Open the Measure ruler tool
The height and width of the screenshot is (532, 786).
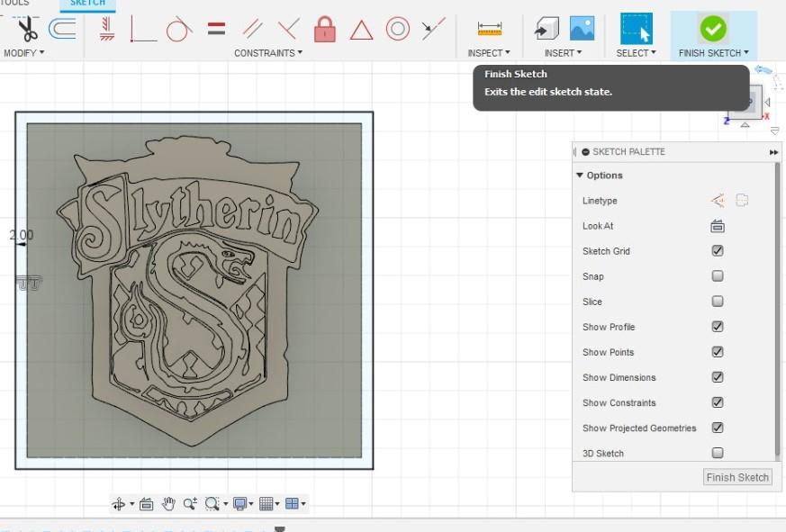coord(489,29)
